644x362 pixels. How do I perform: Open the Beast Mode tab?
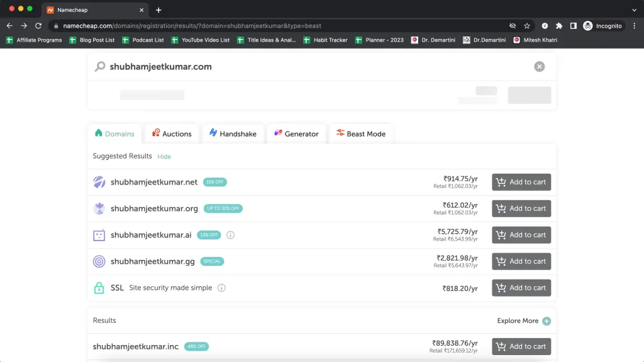360,133
